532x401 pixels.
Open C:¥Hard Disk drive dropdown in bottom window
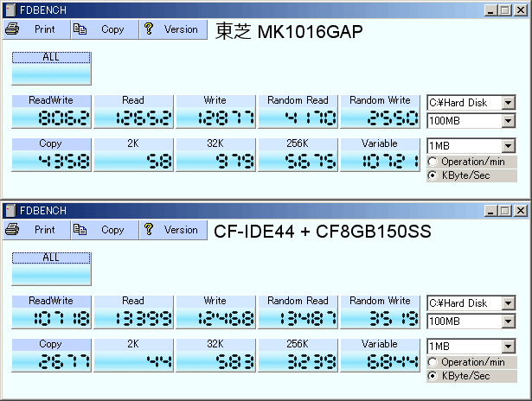point(509,303)
